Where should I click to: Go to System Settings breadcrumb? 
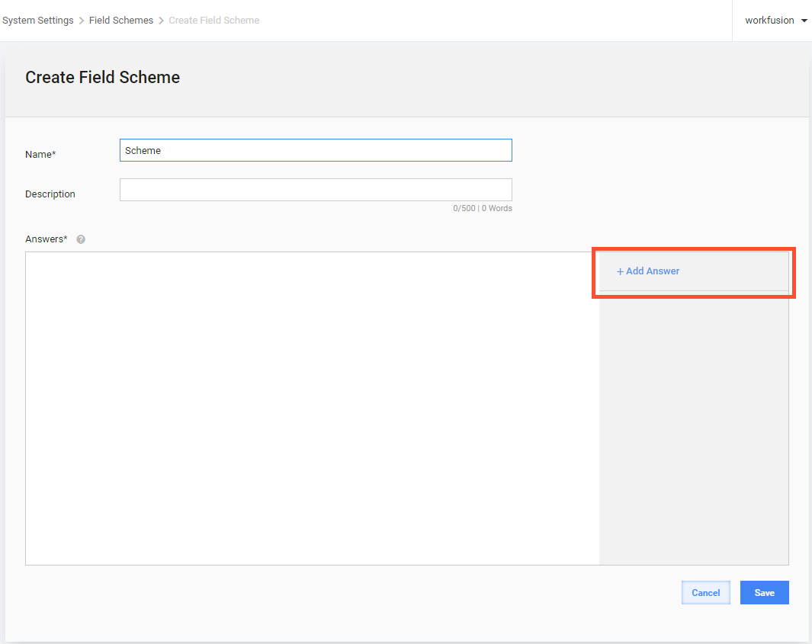pyautogui.click(x=38, y=20)
